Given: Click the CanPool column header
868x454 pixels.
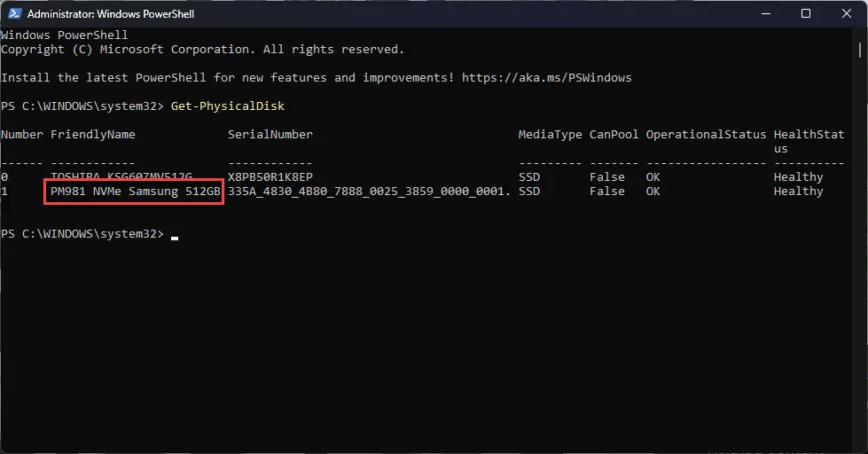Looking at the screenshot, I should (x=614, y=135).
